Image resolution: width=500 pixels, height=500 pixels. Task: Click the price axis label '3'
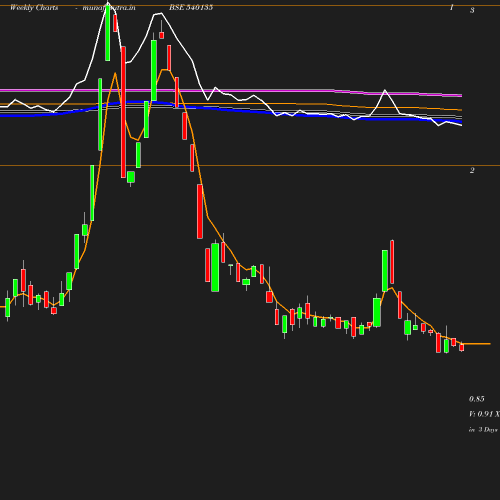pos(472,10)
